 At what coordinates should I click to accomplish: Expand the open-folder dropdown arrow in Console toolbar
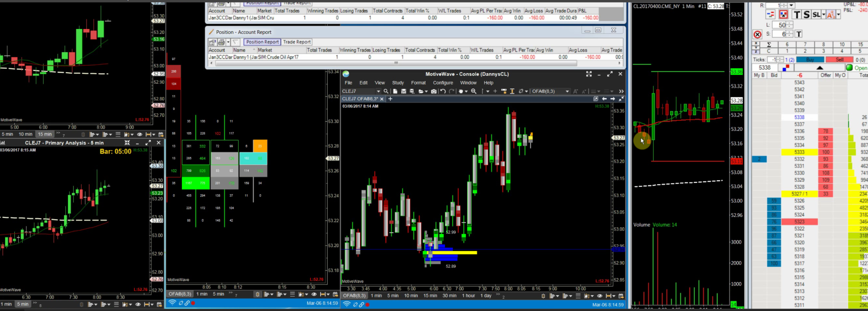click(x=426, y=92)
